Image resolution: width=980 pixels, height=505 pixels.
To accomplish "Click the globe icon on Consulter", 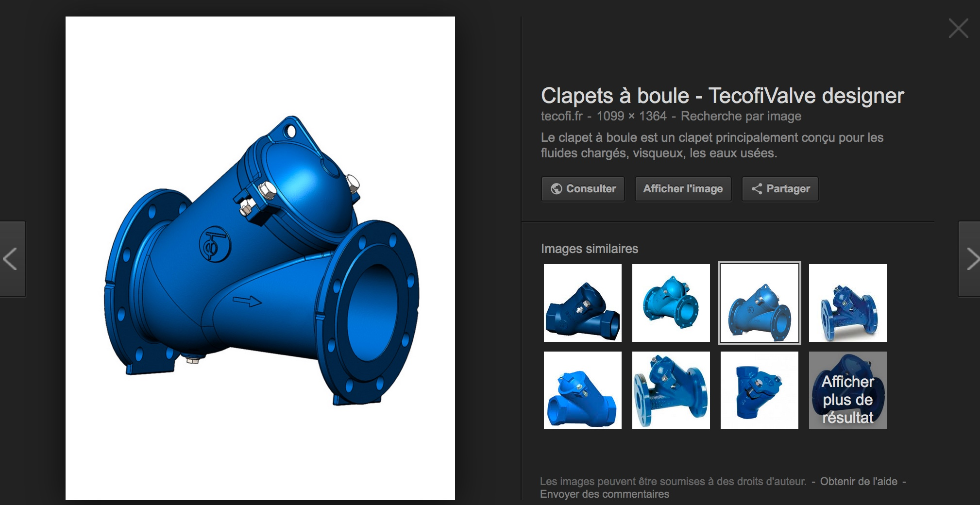I will [x=557, y=189].
